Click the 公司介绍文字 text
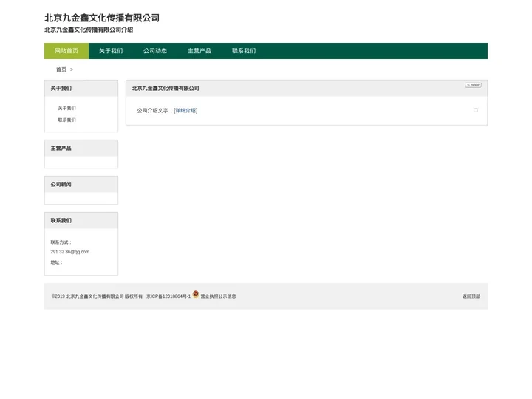Image resolution: width=532 pixels, height=399 pixels. [x=154, y=111]
